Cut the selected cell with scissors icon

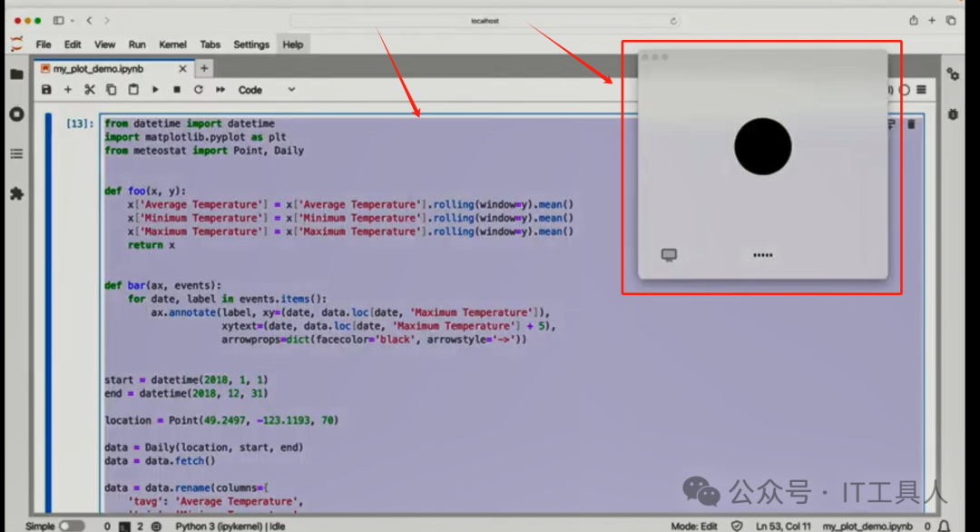pos(89,90)
